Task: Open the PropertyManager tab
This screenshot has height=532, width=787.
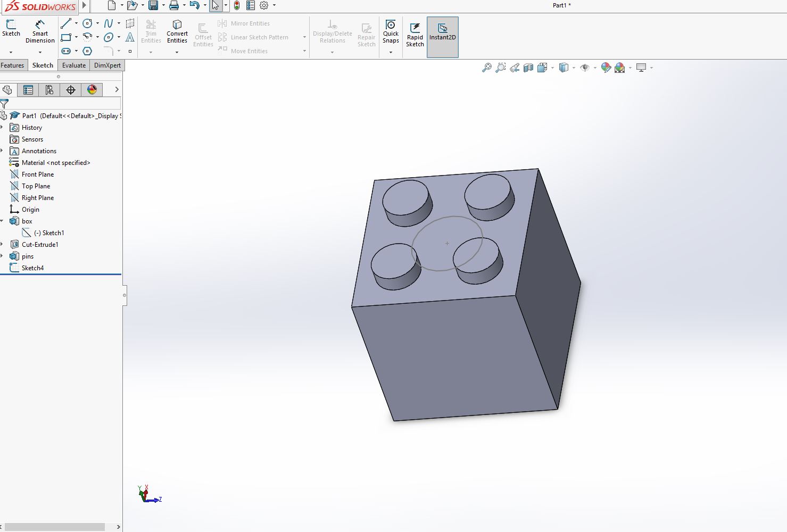Action: pyautogui.click(x=28, y=90)
